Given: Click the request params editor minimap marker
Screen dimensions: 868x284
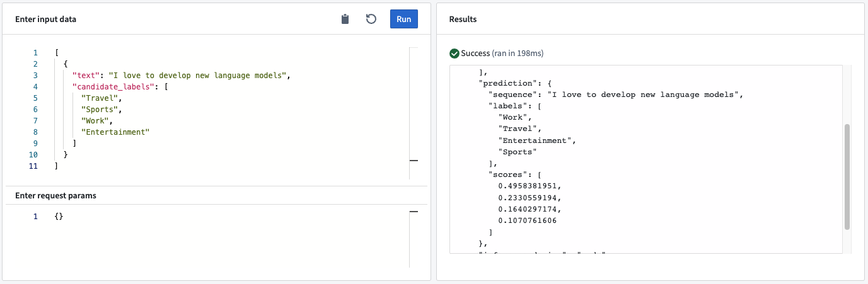Looking at the screenshot, I should click(x=414, y=212).
